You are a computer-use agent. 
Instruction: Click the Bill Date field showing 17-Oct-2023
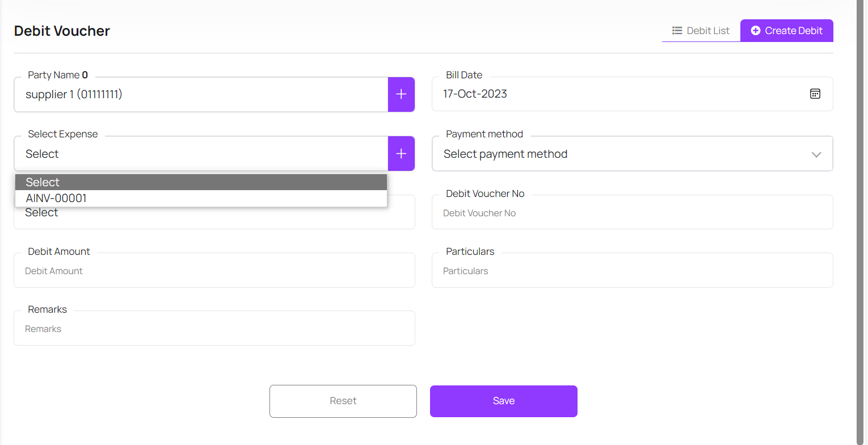(618, 94)
